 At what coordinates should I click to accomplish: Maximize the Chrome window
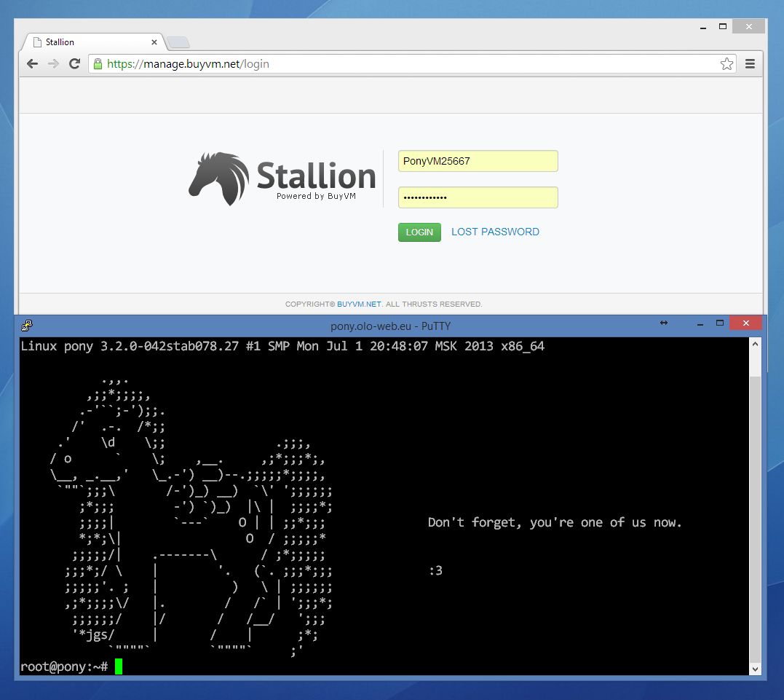tap(723, 26)
